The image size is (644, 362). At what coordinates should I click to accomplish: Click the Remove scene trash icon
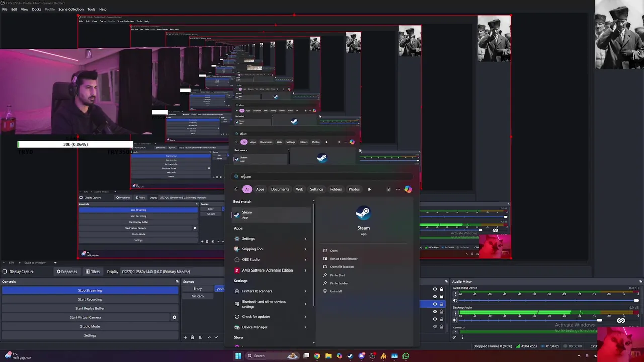pos(192,337)
